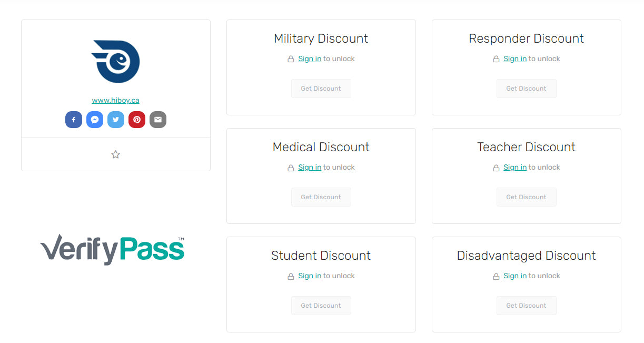Sign in under Teacher Discount
Screen dimensions: 644x343
(515, 168)
